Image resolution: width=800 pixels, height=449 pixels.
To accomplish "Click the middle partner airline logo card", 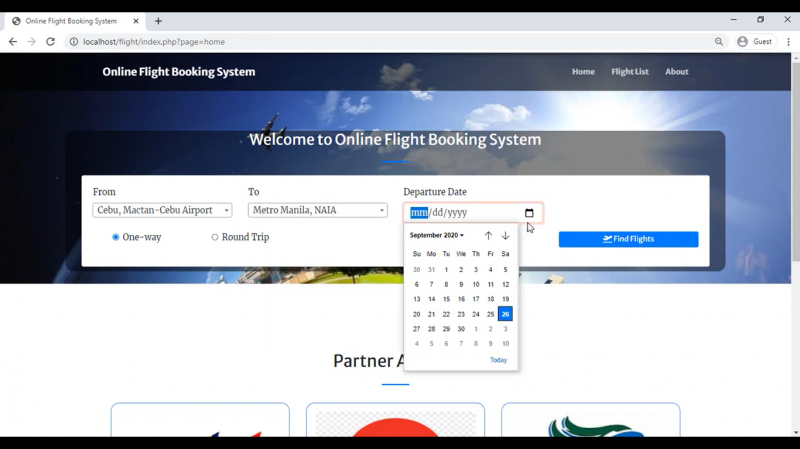I will coord(395,419).
